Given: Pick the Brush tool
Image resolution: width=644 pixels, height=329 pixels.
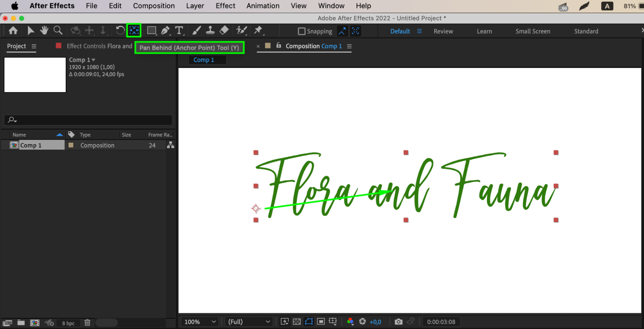Looking at the screenshot, I should pos(196,31).
